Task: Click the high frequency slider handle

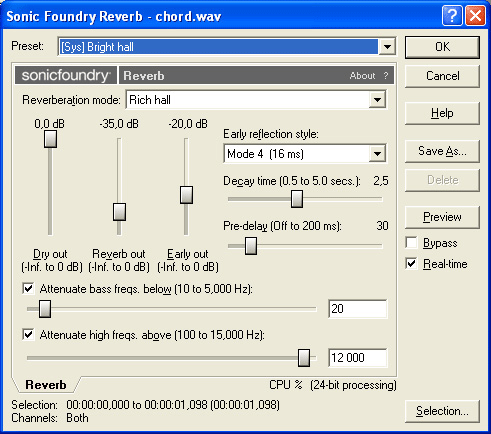Action: pyautogui.click(x=304, y=358)
